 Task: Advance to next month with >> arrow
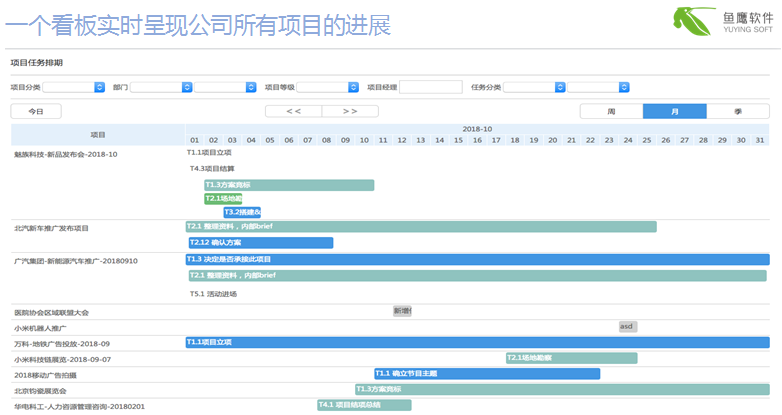tap(349, 111)
